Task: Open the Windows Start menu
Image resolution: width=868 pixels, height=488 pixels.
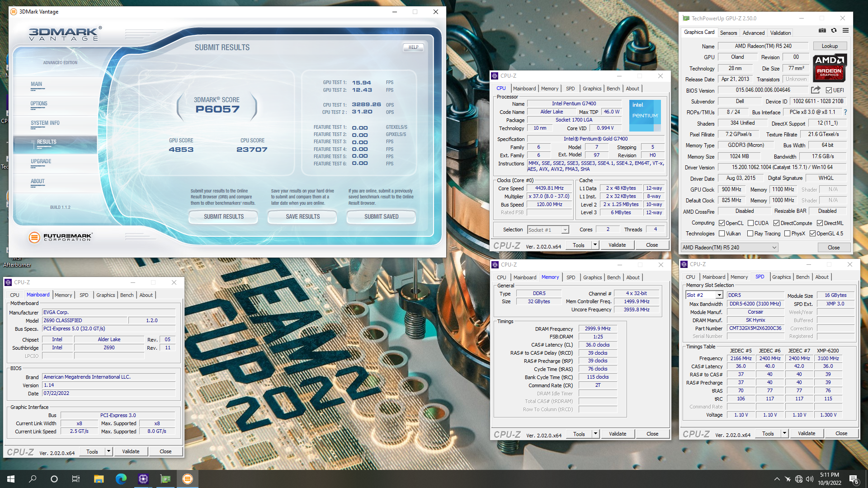Action: coord(11,479)
